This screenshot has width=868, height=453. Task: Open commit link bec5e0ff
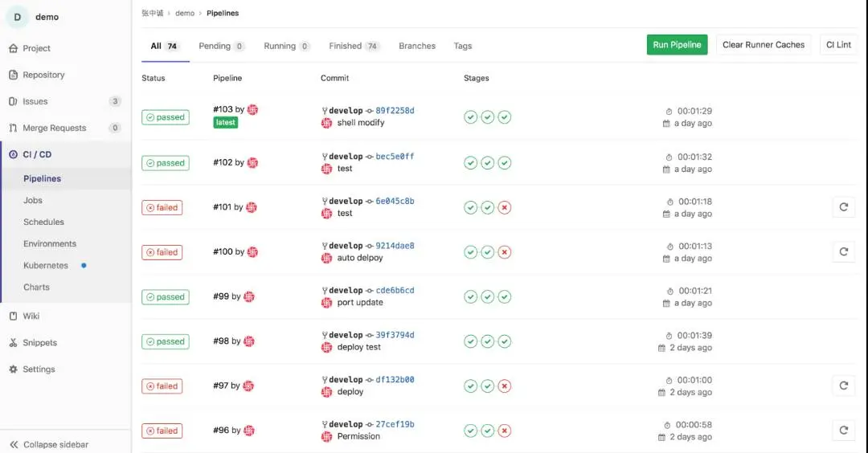pos(395,157)
